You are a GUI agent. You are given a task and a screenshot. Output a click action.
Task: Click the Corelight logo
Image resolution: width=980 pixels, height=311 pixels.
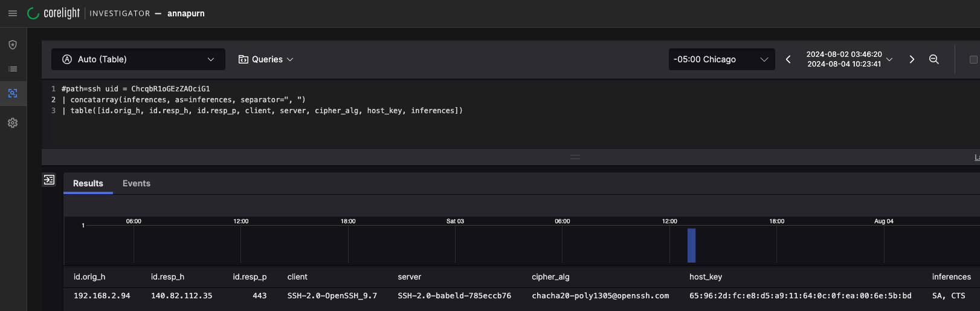click(54, 13)
